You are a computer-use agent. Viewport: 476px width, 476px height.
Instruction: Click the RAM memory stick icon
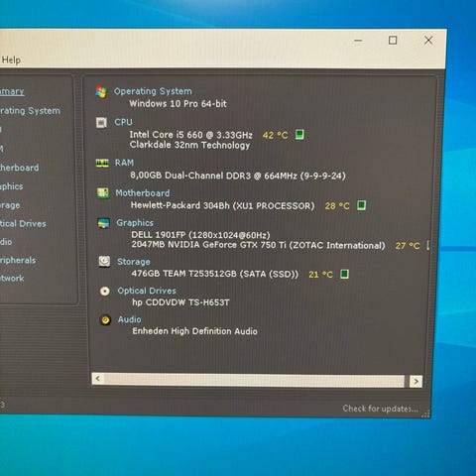coord(102,163)
